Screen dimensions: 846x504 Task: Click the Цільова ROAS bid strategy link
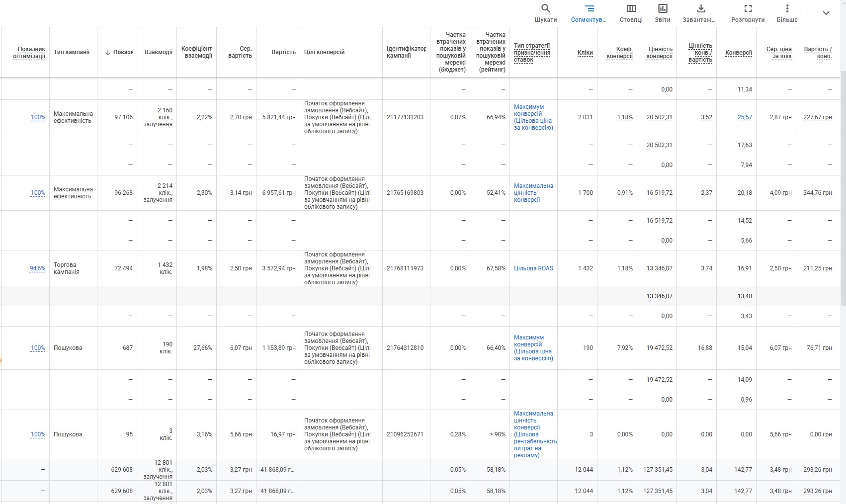click(x=533, y=268)
